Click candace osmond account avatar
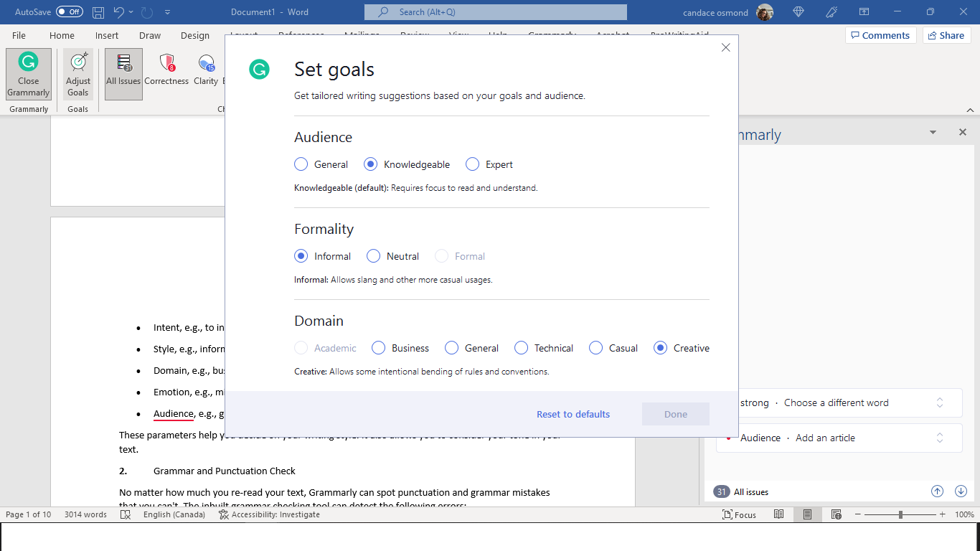The height and width of the screenshot is (551, 980). 765,12
